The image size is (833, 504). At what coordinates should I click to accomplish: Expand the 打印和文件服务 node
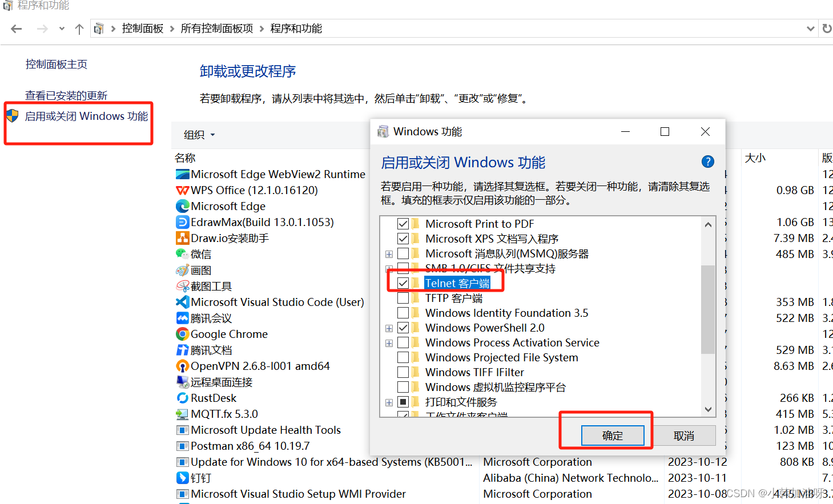389,402
